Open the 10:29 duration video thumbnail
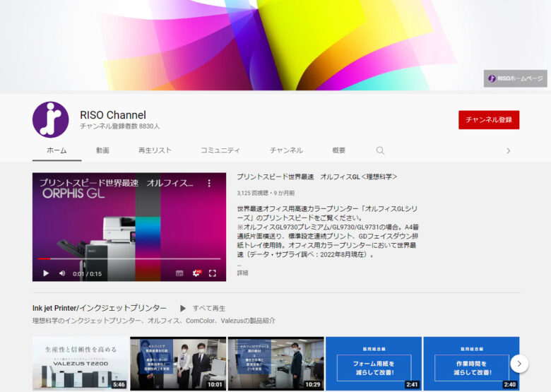Screen dimensions: 551x392 click(x=275, y=364)
